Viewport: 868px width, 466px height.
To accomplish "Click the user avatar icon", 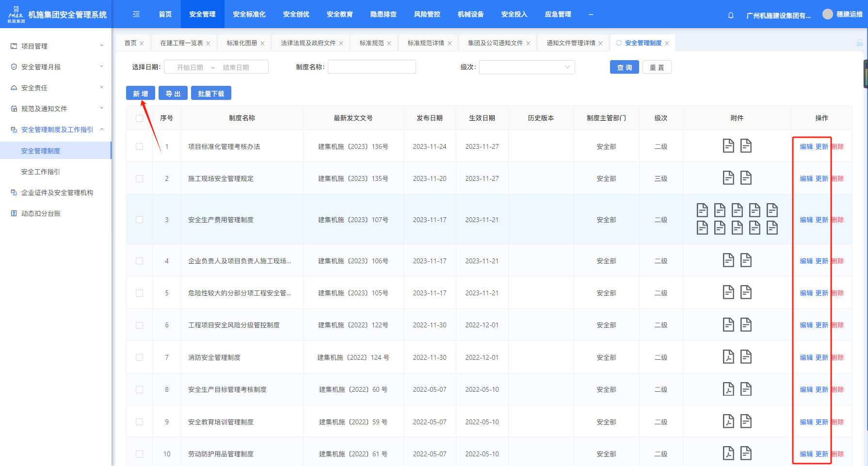I will point(827,15).
